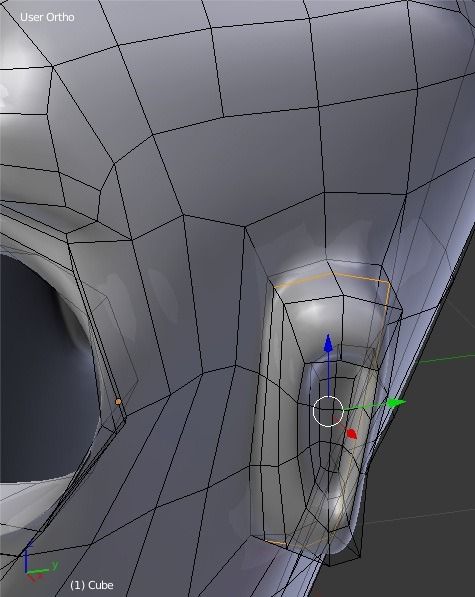Click the 'User Ortho' view label
The image size is (475, 597).
click(x=47, y=17)
